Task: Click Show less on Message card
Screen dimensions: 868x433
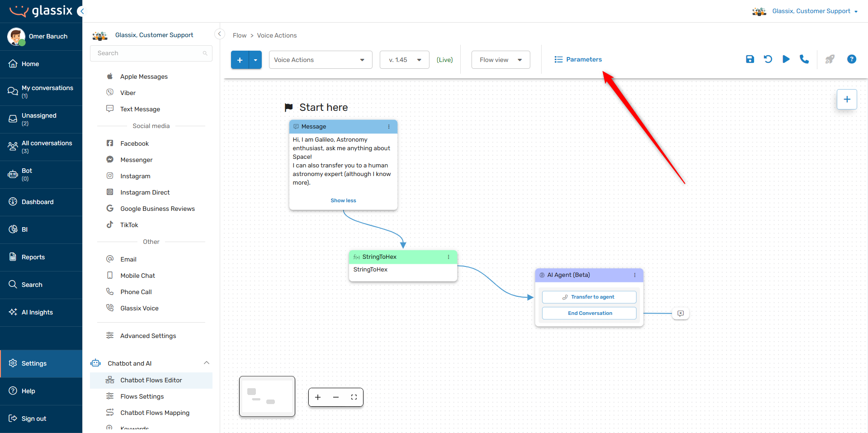Action: pos(343,200)
